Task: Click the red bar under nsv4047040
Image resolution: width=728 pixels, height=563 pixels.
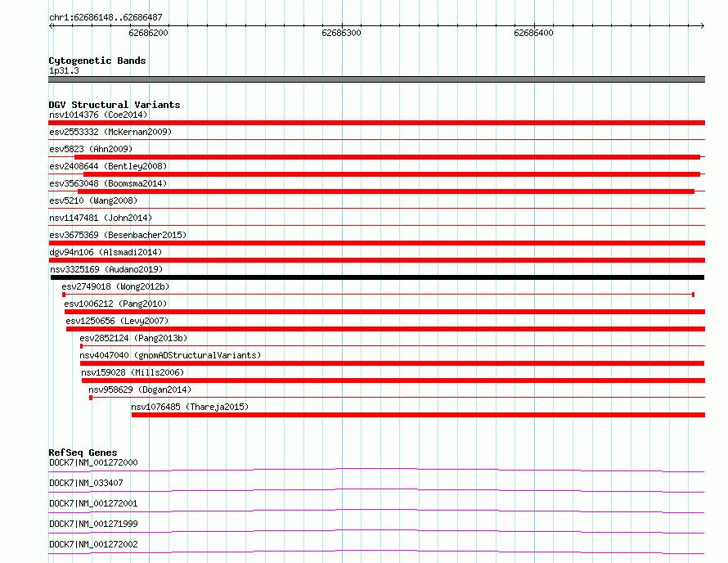Action: point(393,363)
